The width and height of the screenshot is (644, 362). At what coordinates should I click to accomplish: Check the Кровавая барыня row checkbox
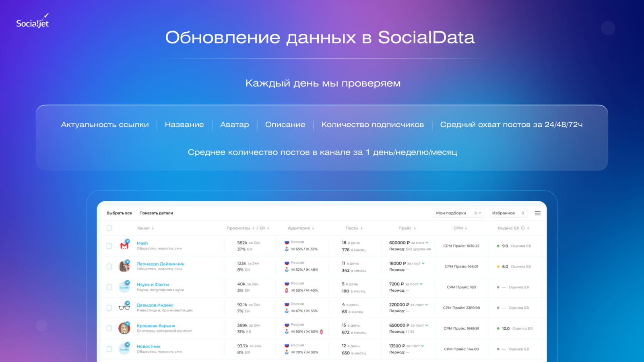109,329
